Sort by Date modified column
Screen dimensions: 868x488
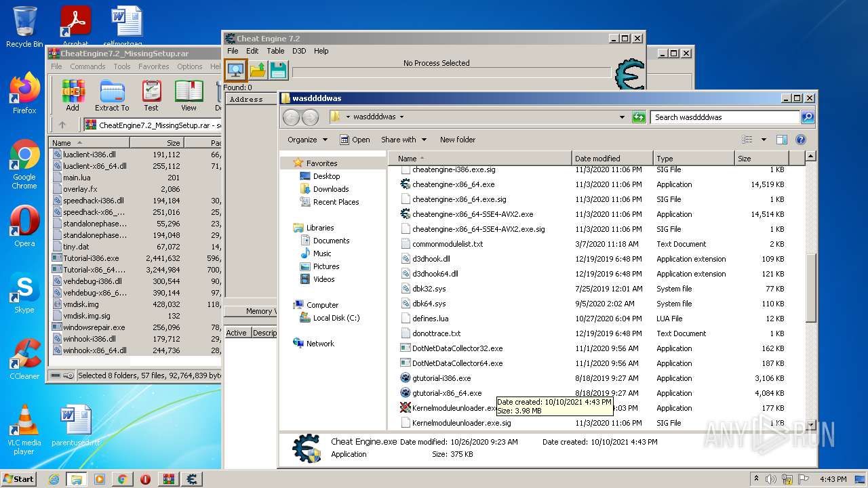click(612, 159)
